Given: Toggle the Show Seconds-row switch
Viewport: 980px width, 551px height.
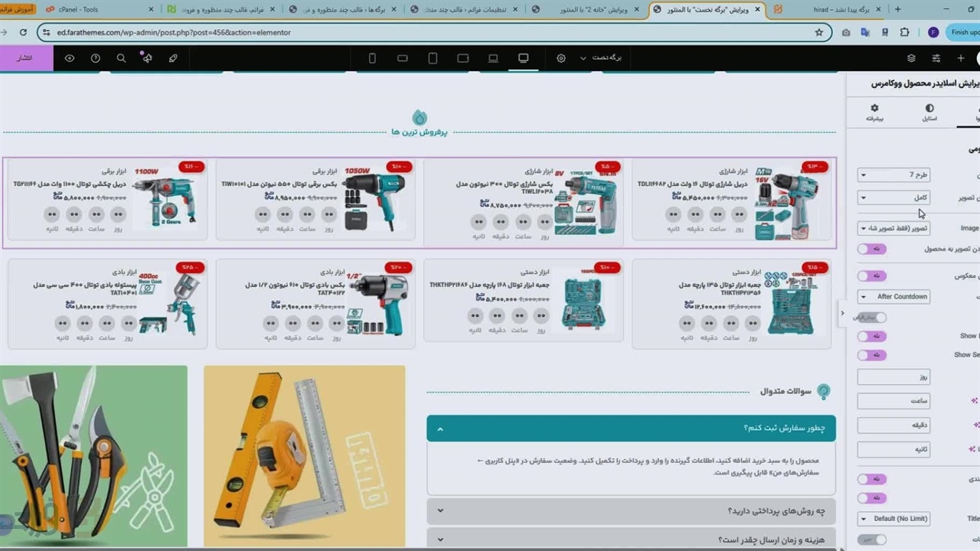Looking at the screenshot, I should 871,355.
